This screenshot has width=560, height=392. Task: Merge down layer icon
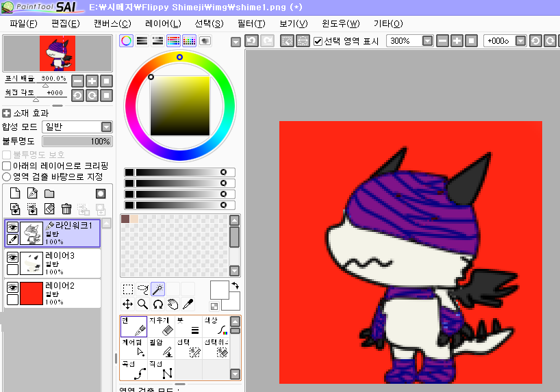tap(32, 209)
